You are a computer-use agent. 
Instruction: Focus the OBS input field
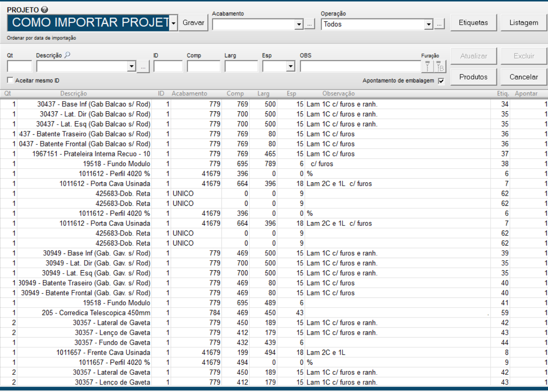[x=360, y=66]
